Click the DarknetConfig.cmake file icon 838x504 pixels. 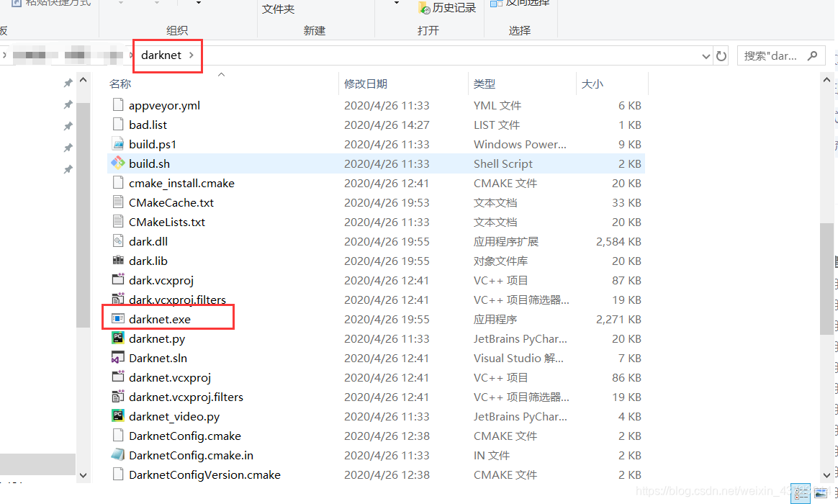pyautogui.click(x=118, y=436)
